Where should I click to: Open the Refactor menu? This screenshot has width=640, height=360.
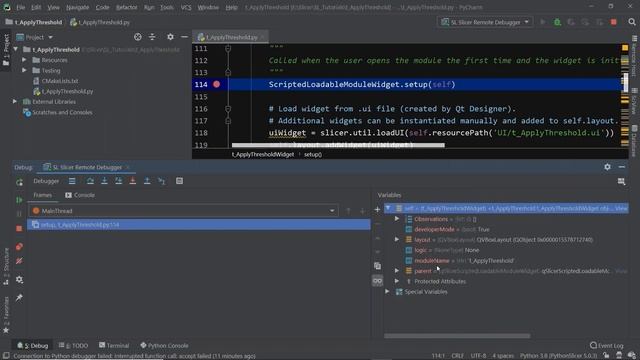(x=127, y=7)
